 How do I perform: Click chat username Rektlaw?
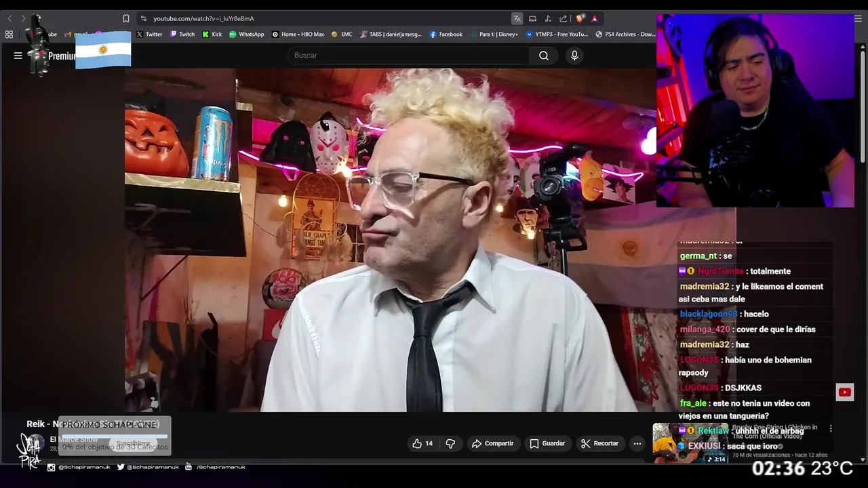click(713, 431)
